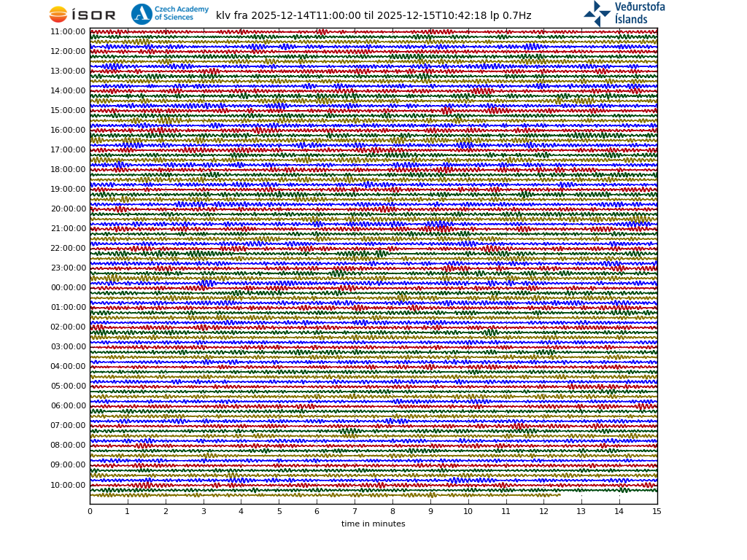The width and height of the screenshot is (747, 560).
Task: Click the 9 minute tick on x-axis
Action: (x=430, y=511)
